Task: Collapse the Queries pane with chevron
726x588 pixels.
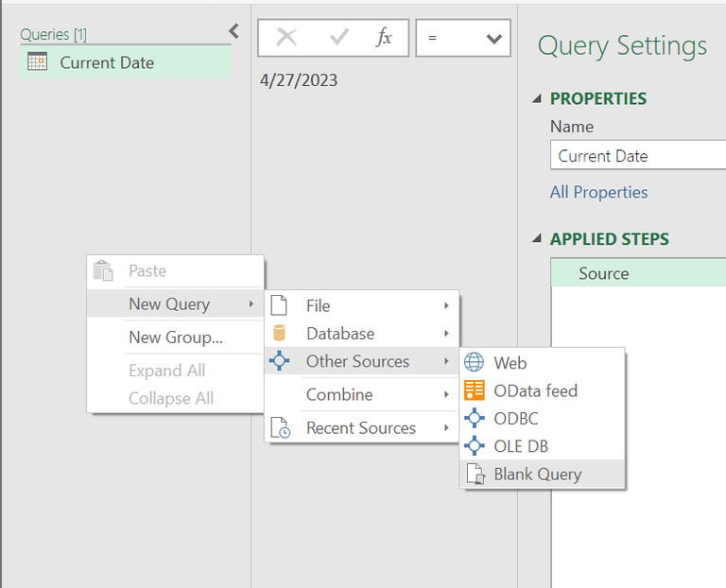Action: coord(233,31)
